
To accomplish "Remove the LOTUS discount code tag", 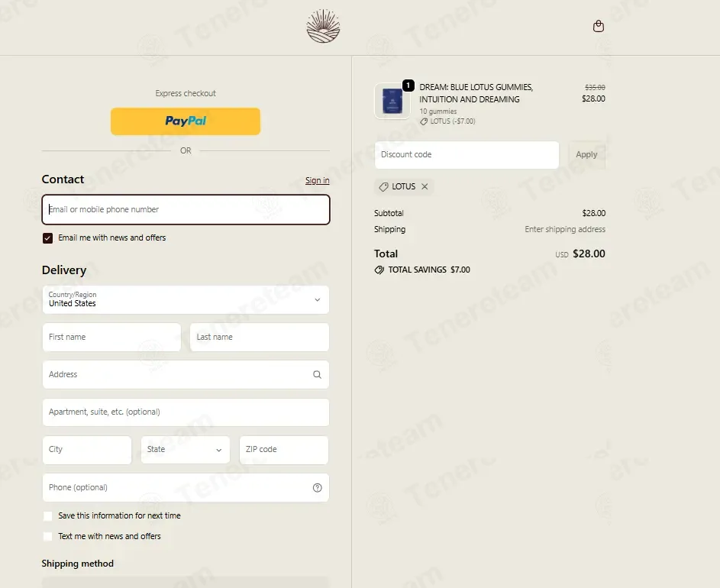I will pyautogui.click(x=425, y=186).
